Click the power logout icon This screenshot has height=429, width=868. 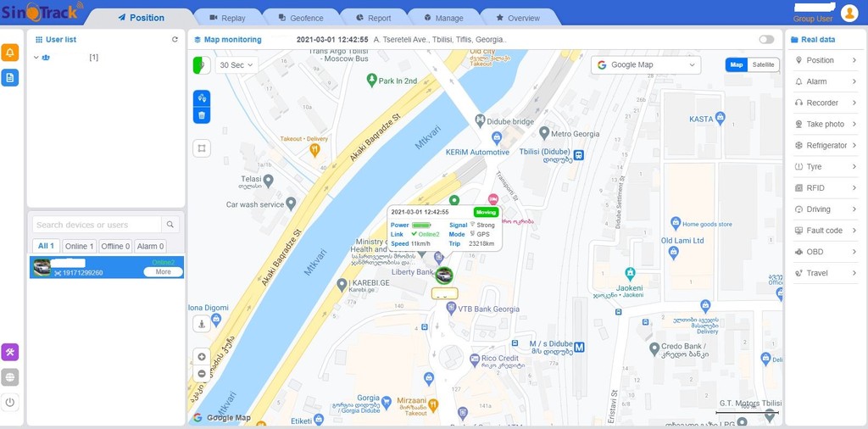pos(10,402)
